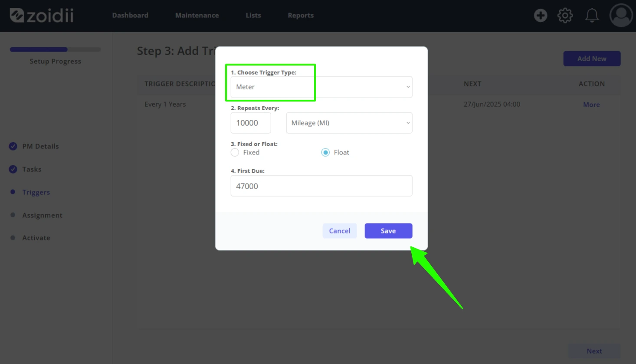Select the Float radio button
This screenshot has width=636, height=364.
pyautogui.click(x=325, y=152)
